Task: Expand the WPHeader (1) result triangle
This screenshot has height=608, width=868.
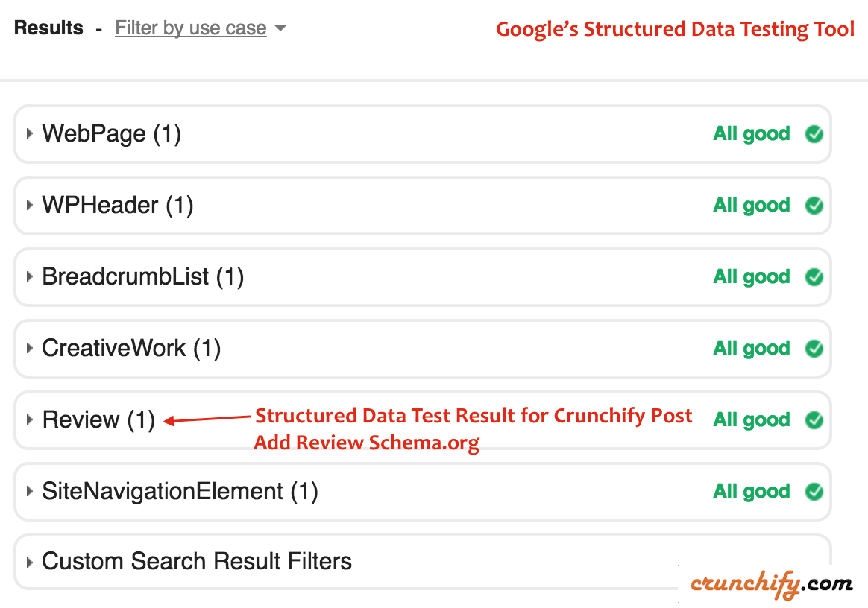Action: point(30,206)
